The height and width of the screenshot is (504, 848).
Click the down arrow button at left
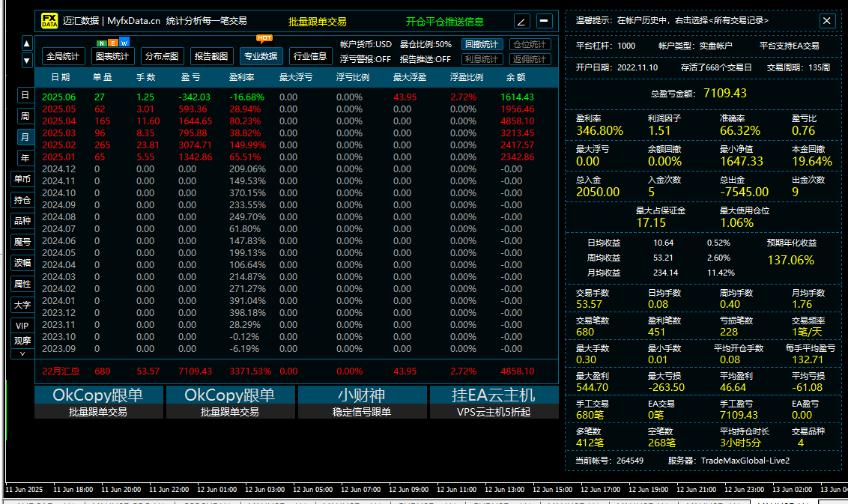26,60
